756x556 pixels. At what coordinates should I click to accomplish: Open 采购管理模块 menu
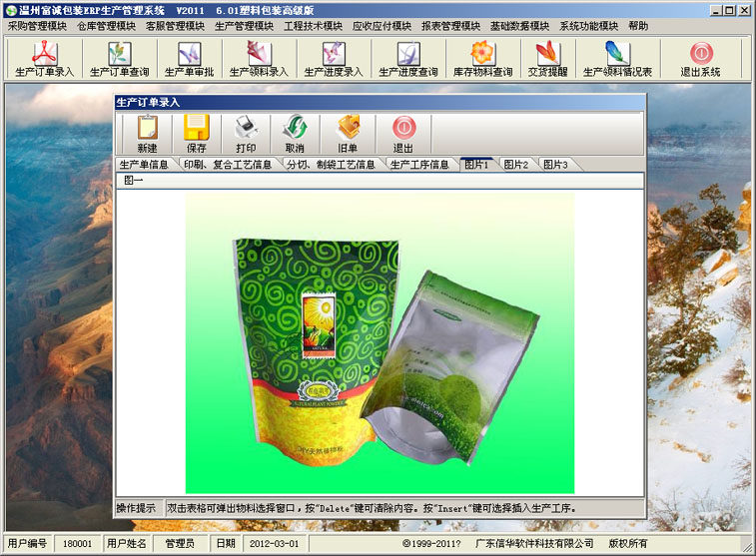(37, 26)
